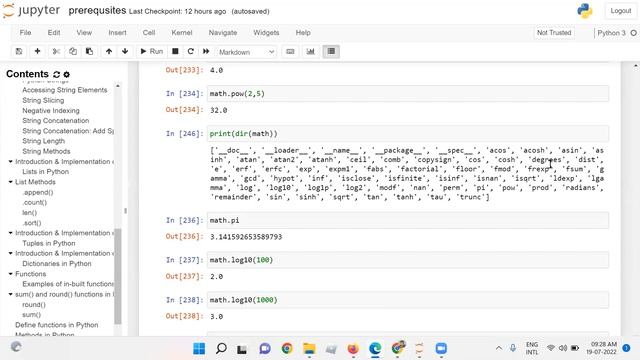Collapse List Methods section in contents

11,182
